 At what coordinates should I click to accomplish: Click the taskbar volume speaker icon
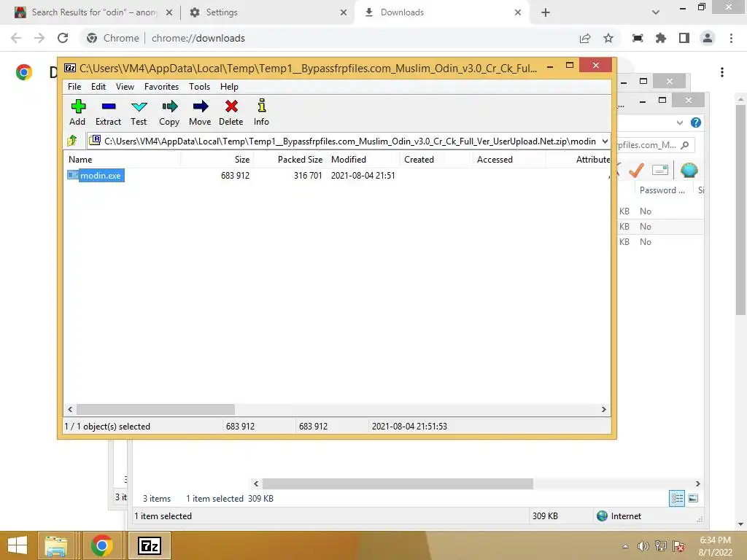643,546
